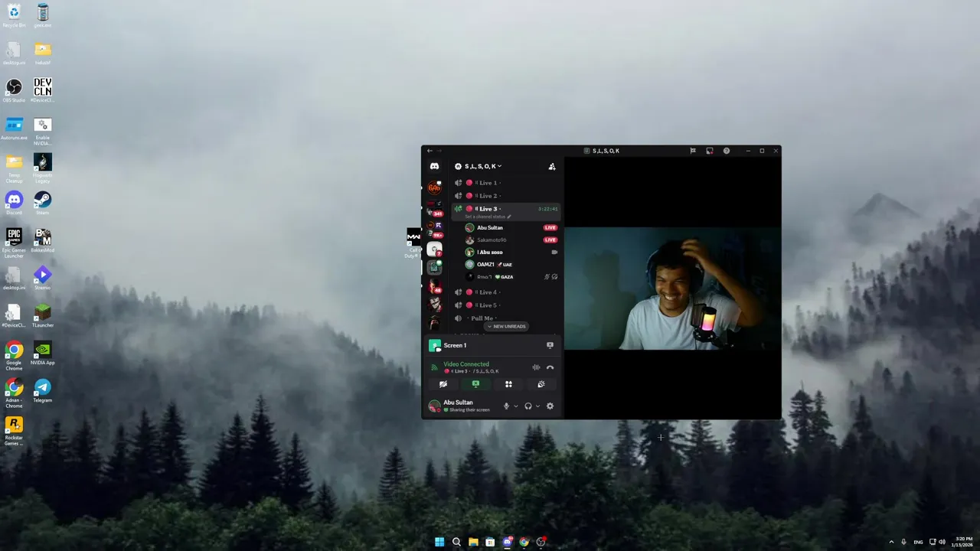Open OBS Studio desktop shortcut
The width and height of the screenshot is (980, 551).
[14, 90]
